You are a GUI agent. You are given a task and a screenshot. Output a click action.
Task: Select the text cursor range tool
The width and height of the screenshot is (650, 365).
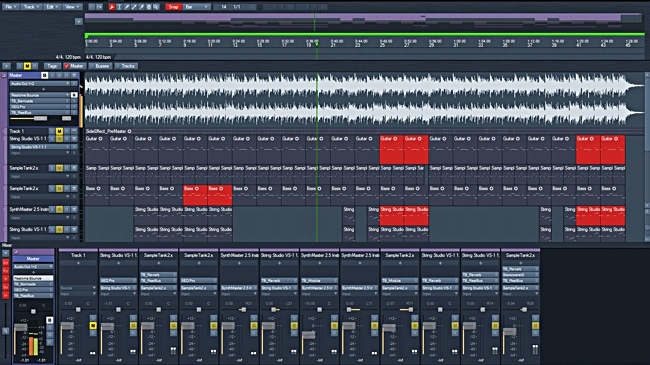(x=119, y=7)
